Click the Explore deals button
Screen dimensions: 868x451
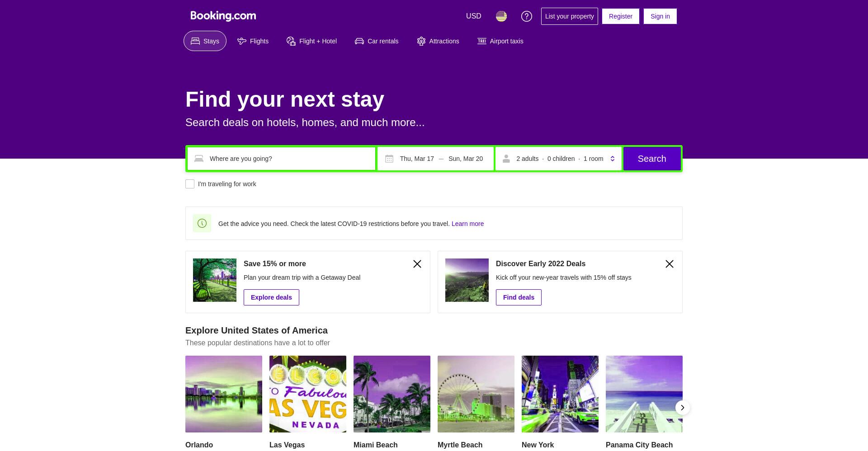[x=271, y=297]
